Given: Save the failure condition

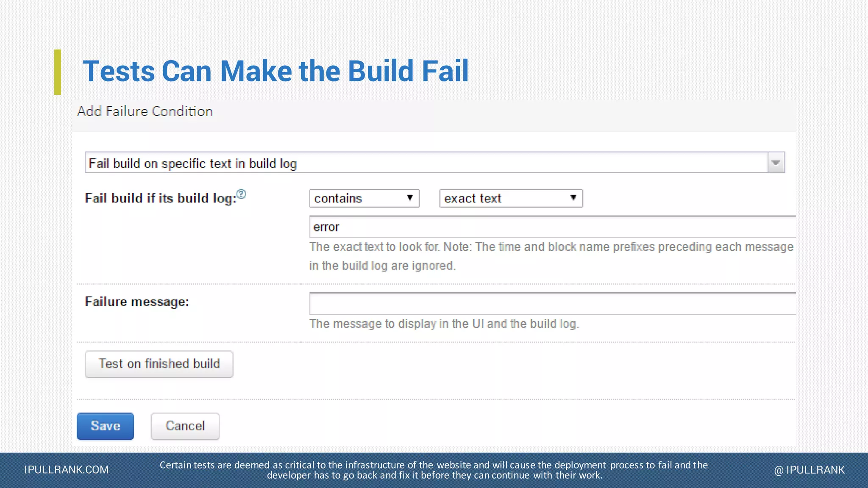Looking at the screenshot, I should pyautogui.click(x=105, y=426).
